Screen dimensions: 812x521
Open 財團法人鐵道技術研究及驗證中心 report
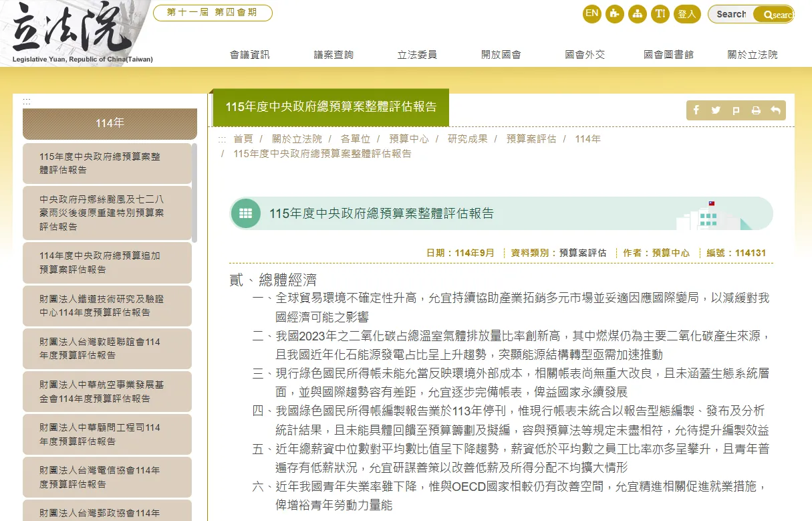pos(107,306)
